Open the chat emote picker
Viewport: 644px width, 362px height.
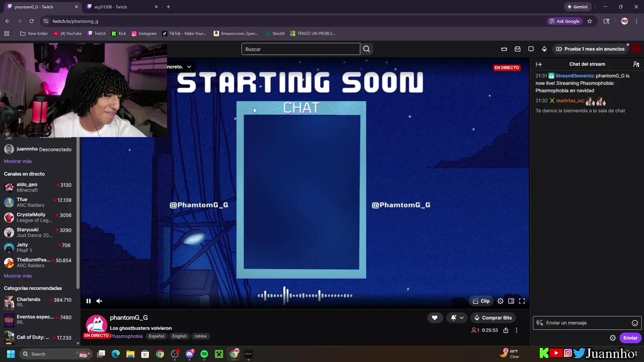[x=635, y=323]
